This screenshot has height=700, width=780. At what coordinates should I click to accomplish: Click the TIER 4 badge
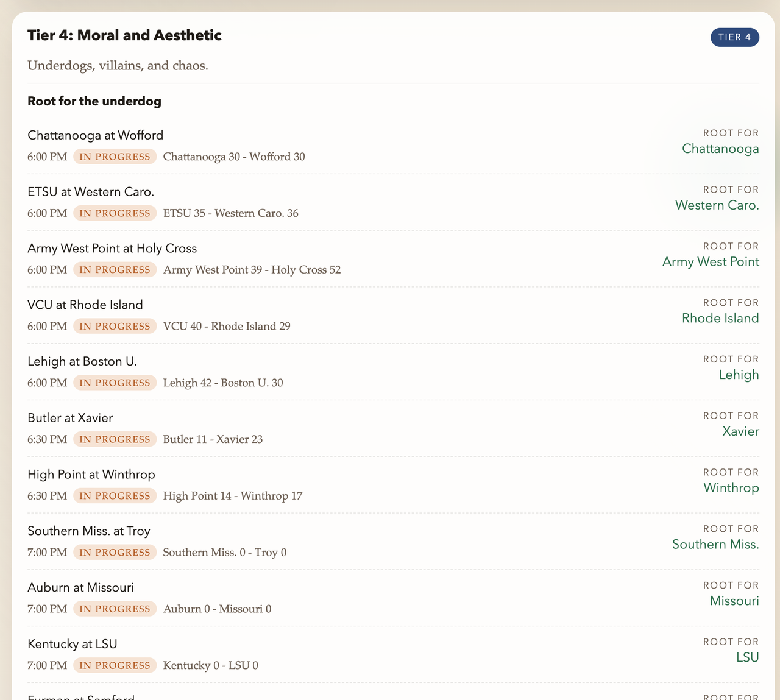[x=734, y=37]
